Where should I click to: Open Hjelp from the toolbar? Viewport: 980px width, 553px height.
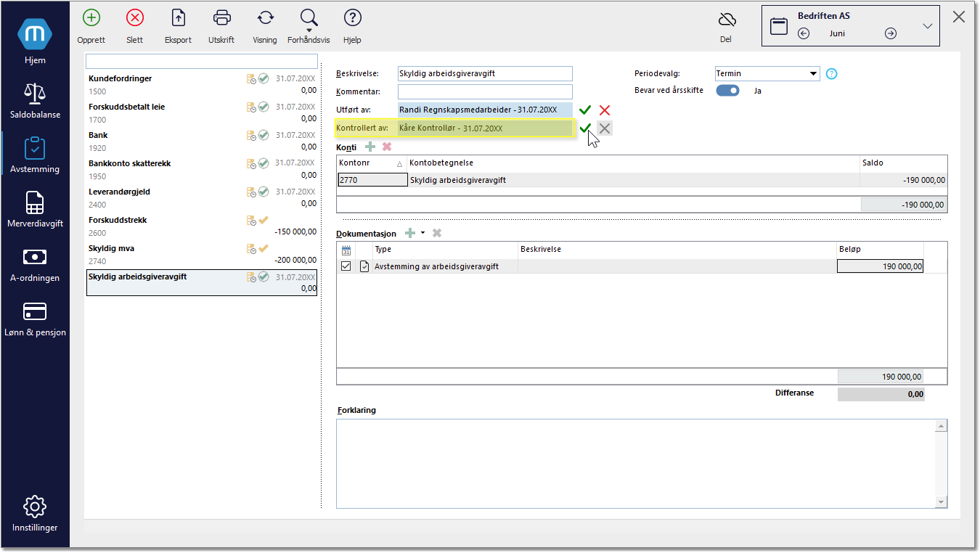[x=352, y=26]
